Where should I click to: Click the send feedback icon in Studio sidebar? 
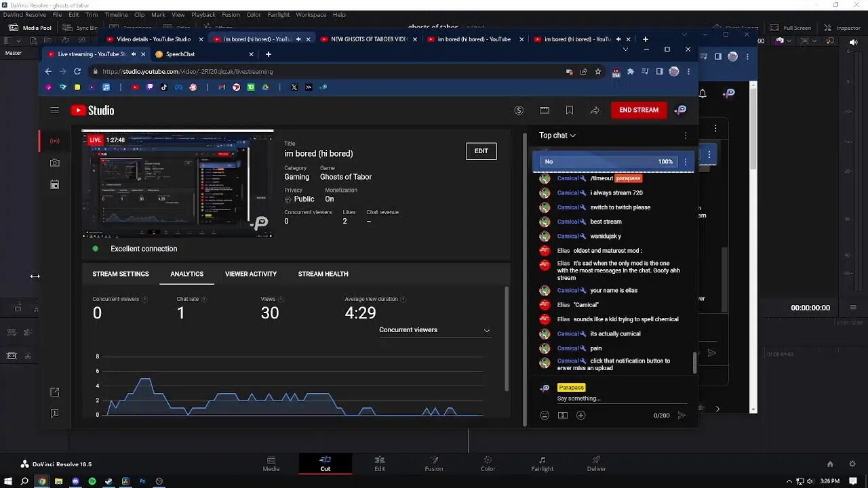(55, 413)
